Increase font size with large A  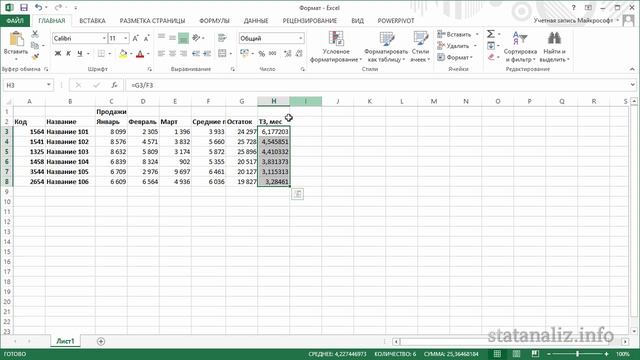click(x=136, y=38)
